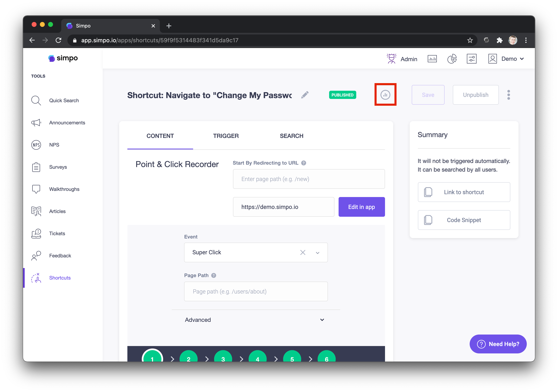Click the Admin mascot icon
Image resolution: width=558 pixels, height=392 pixels.
tap(391, 59)
